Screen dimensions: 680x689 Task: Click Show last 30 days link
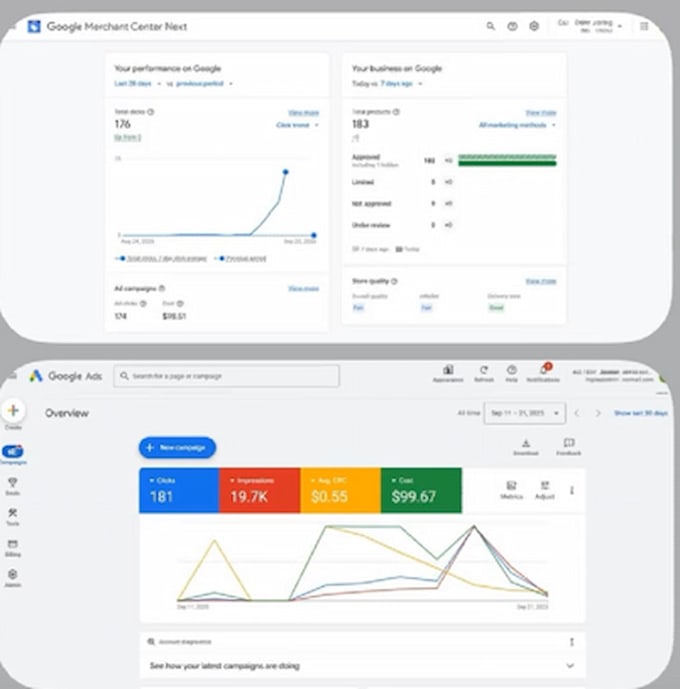(641, 413)
